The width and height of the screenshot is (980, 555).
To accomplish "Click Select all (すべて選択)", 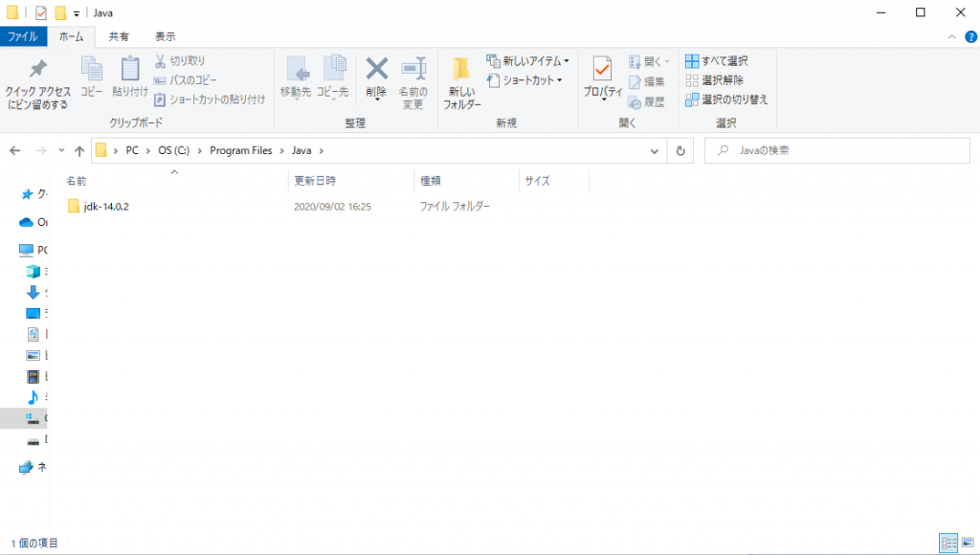I will [x=717, y=61].
